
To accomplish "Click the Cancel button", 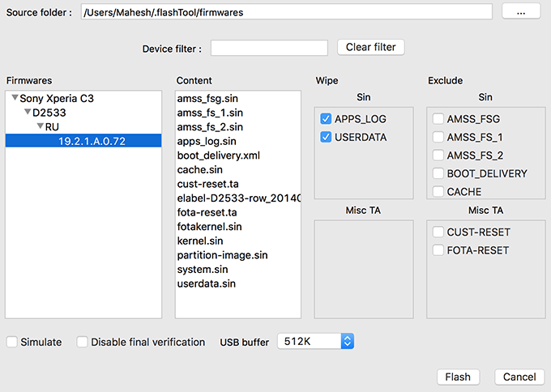I will (519, 377).
